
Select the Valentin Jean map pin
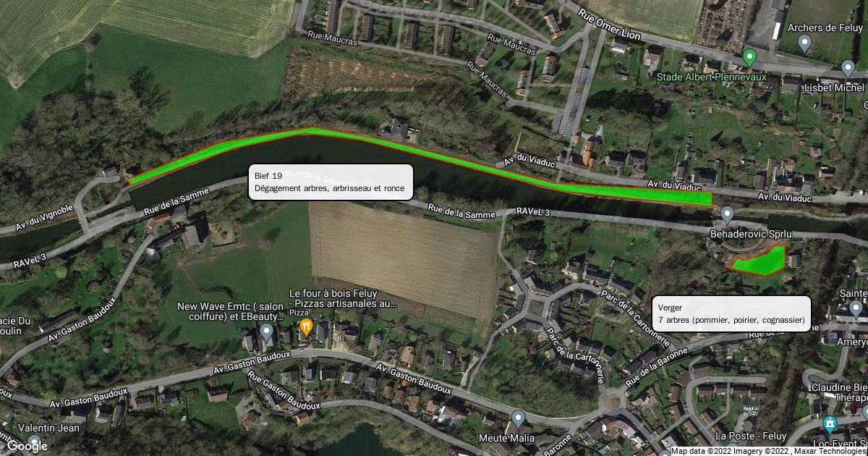[34, 442]
